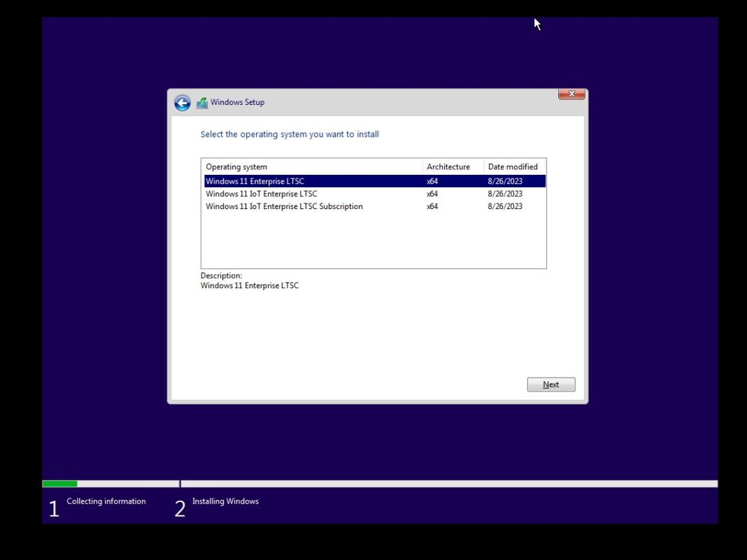Click empty space inside the OS list
Viewport: 747px width, 560px height.
[x=373, y=241]
